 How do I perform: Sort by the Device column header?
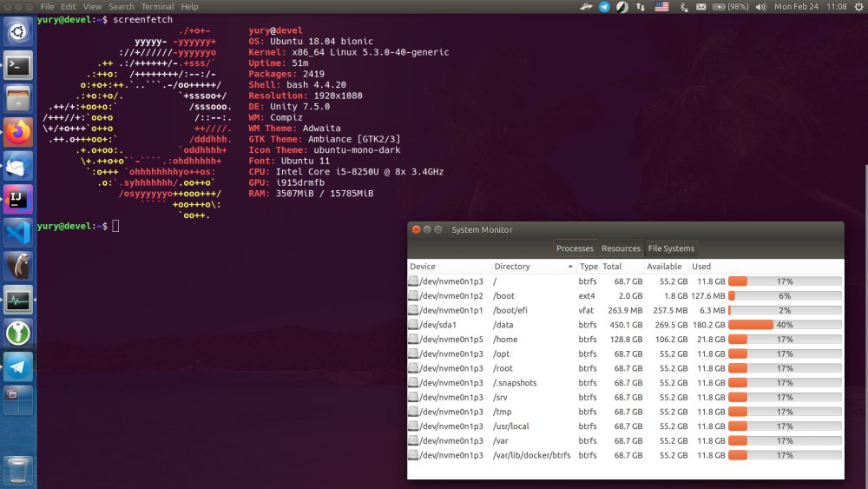449,267
